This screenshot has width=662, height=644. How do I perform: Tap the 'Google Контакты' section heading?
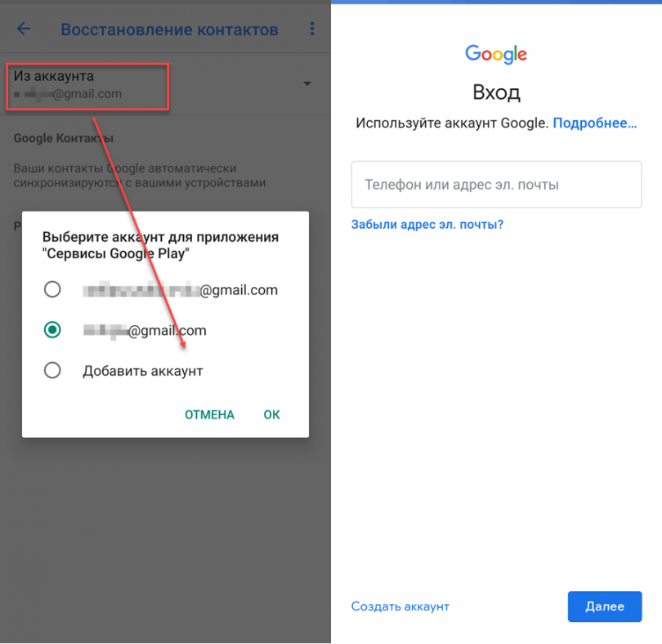coord(63,138)
